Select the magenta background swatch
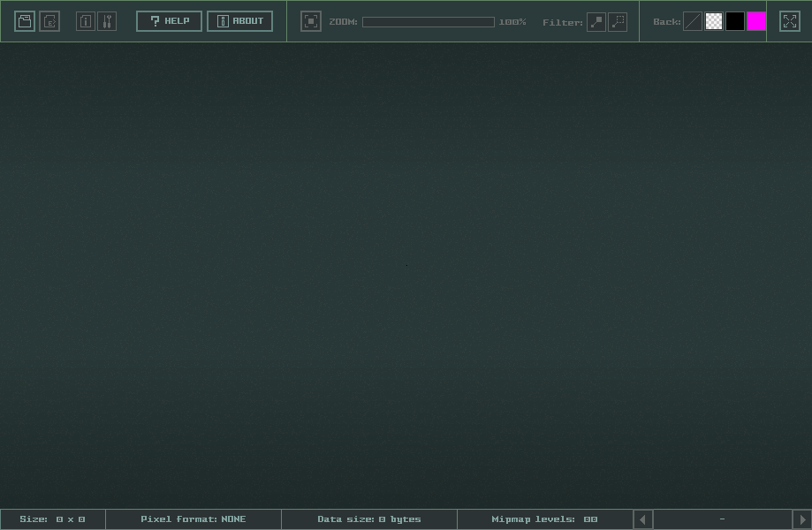The width and height of the screenshot is (812, 530). tap(756, 21)
